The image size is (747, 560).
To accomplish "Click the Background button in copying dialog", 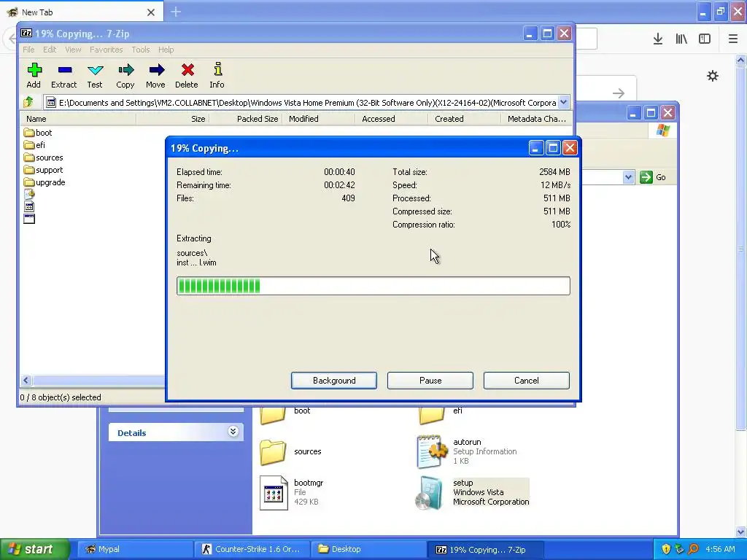I will click(x=334, y=381).
